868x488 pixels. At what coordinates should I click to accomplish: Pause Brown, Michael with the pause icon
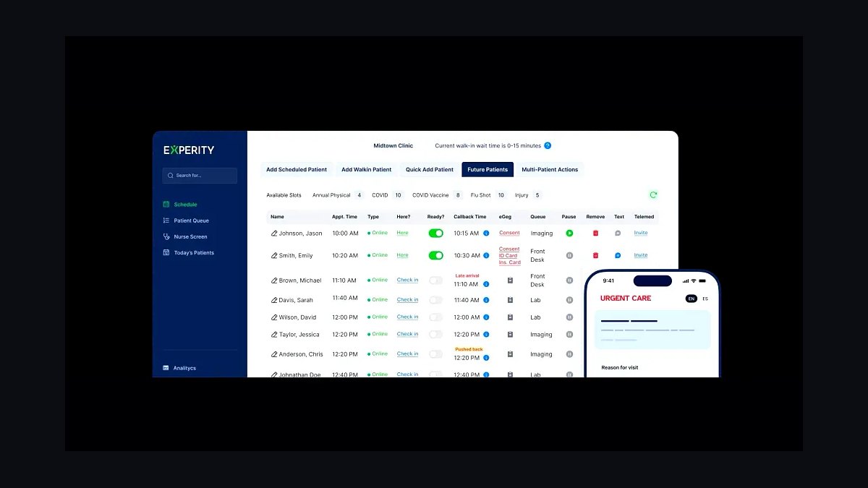[569, 281]
